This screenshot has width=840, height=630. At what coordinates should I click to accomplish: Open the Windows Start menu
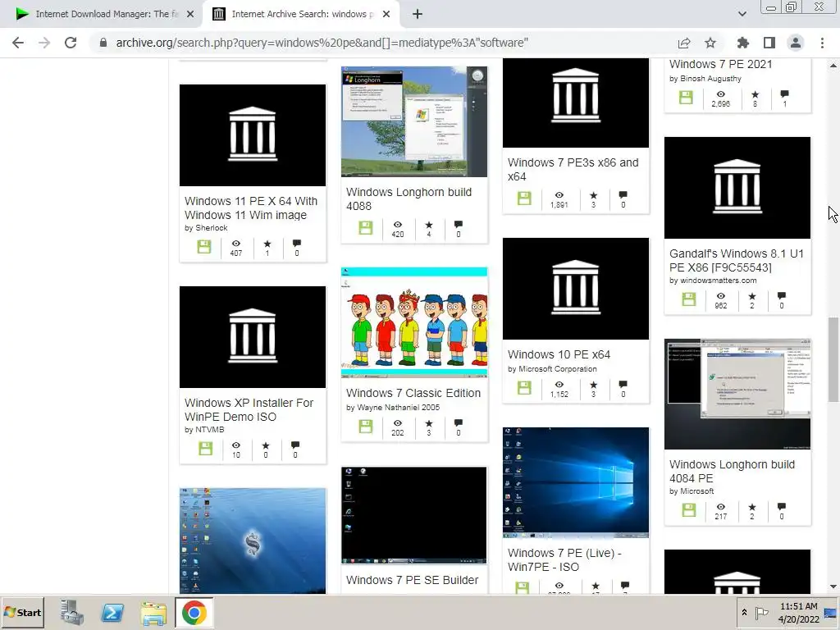(23, 613)
